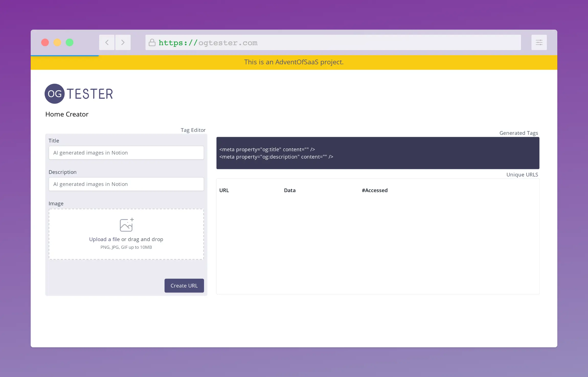The image size is (588, 377).
Task: Click the Upload a file or drag and drop area
Action: (x=126, y=234)
